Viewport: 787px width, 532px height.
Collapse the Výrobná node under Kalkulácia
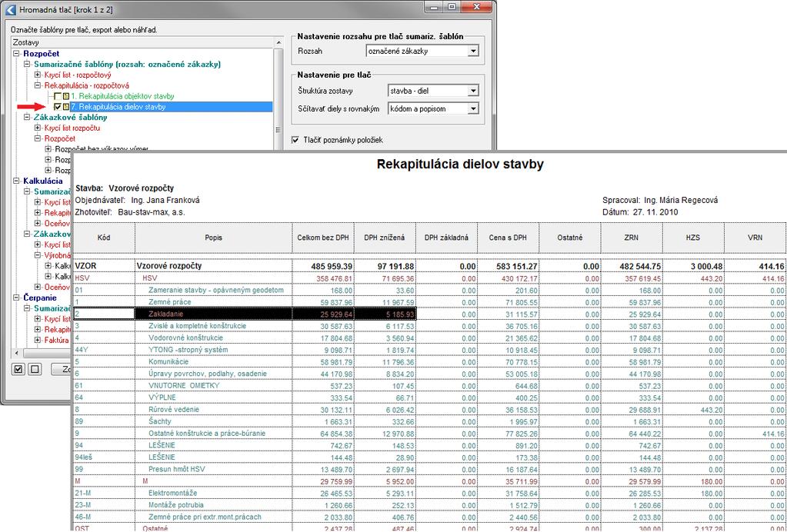[x=38, y=254]
